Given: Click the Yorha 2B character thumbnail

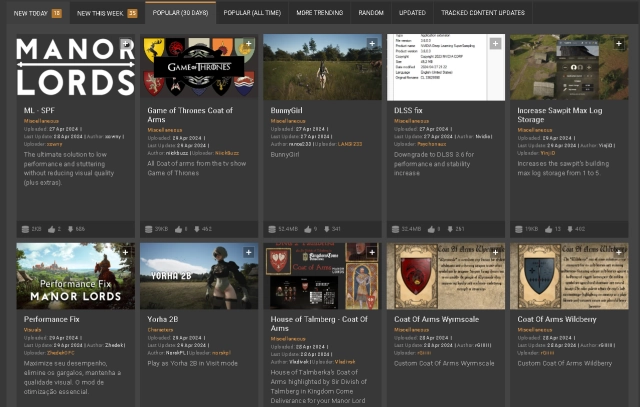Looking at the screenshot, I should tap(199, 276).
